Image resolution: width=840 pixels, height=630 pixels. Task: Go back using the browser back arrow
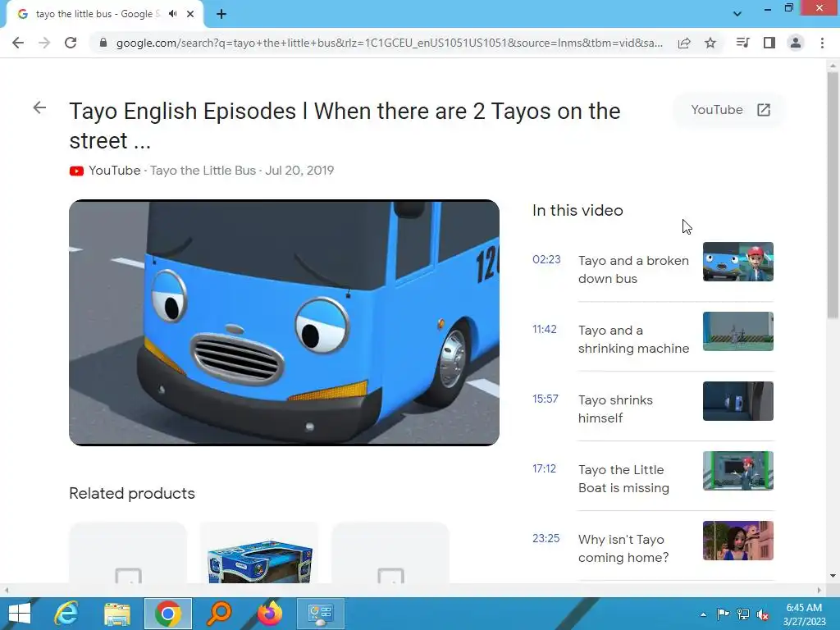tap(18, 43)
